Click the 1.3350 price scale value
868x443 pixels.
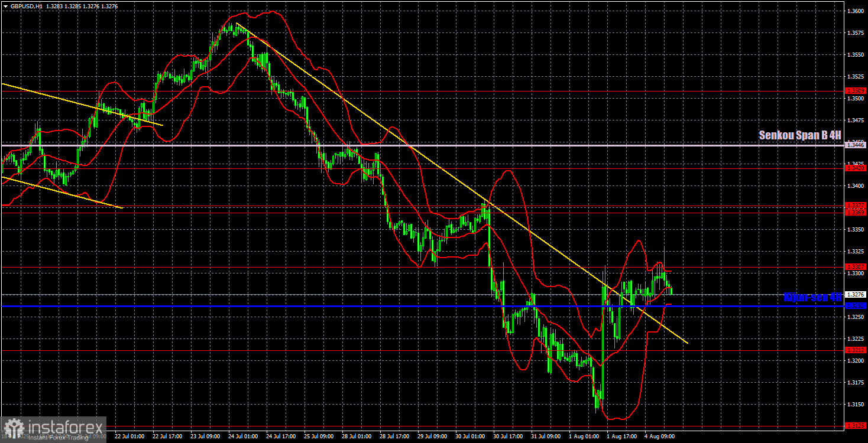click(x=856, y=230)
